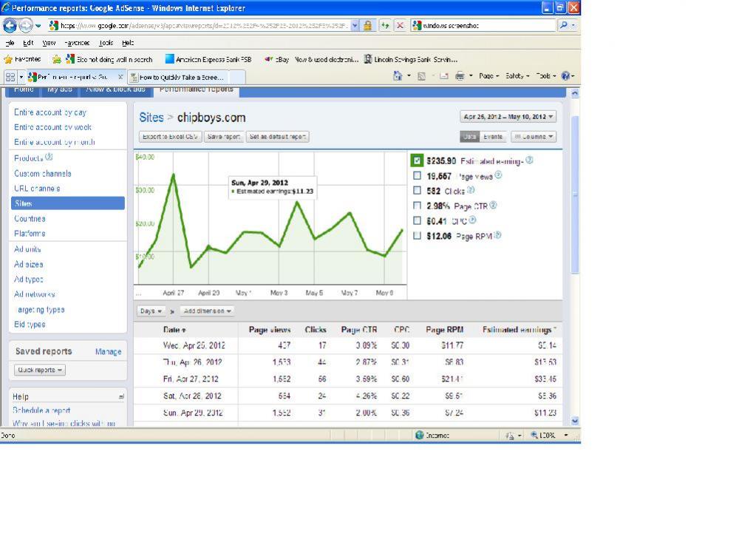The width and height of the screenshot is (756, 545).
Task: Open the zoom level dropdown in status bar
Action: pyautogui.click(x=566, y=435)
